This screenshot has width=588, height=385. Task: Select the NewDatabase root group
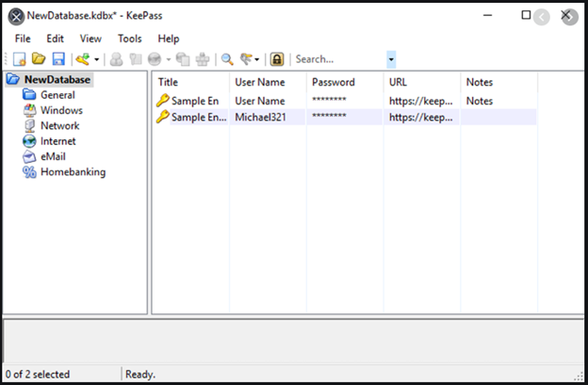pyautogui.click(x=57, y=79)
